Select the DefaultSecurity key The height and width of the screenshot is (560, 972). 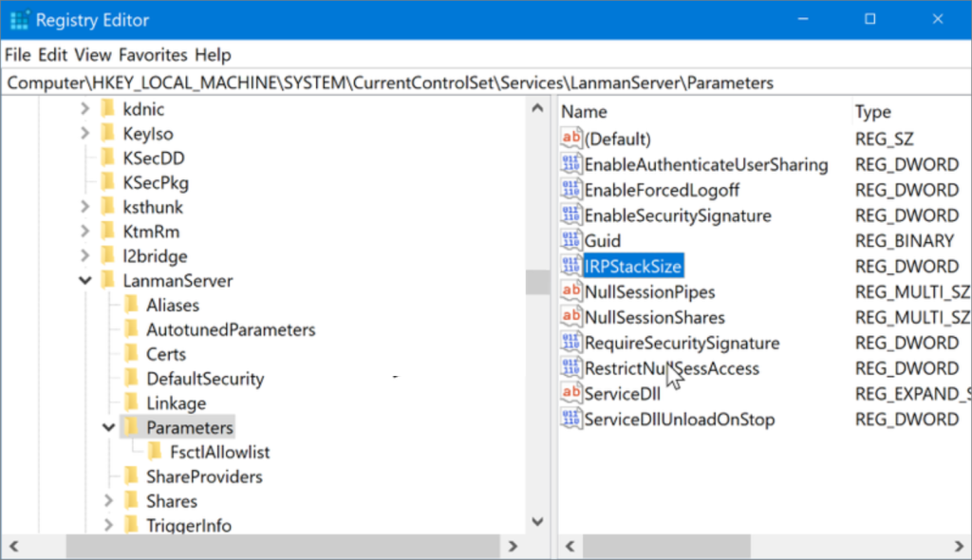pos(205,379)
